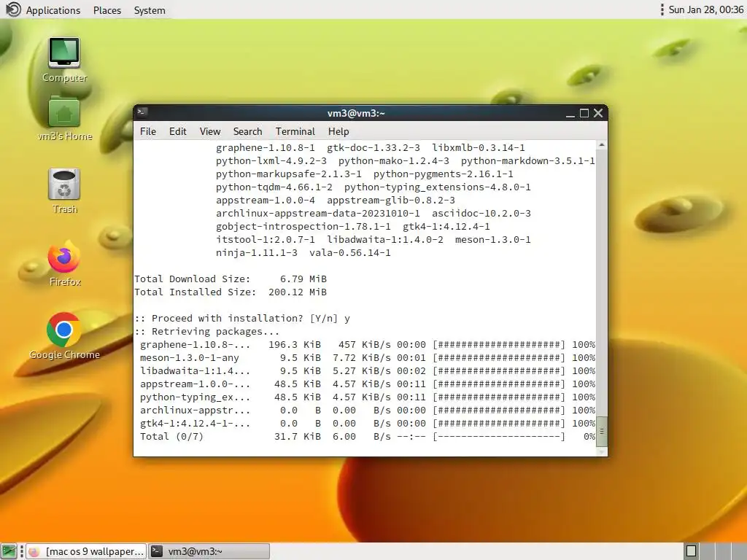
Task: Click the '6.79 MiB' value
Action: tap(303, 279)
